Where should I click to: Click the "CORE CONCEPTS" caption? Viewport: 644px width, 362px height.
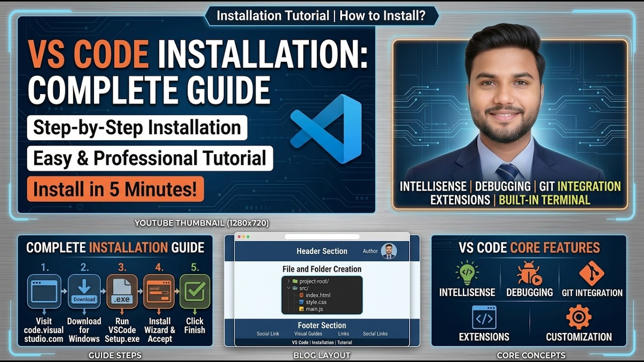tap(531, 355)
